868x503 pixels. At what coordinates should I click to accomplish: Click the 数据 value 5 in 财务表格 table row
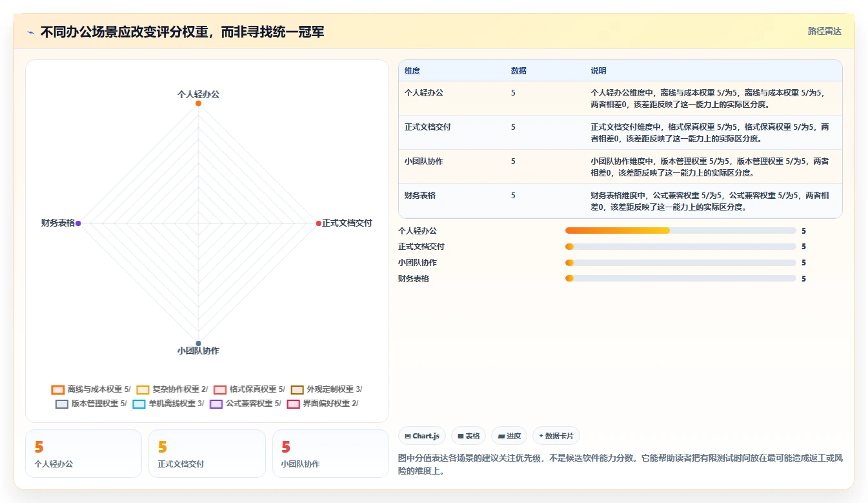[x=513, y=195]
